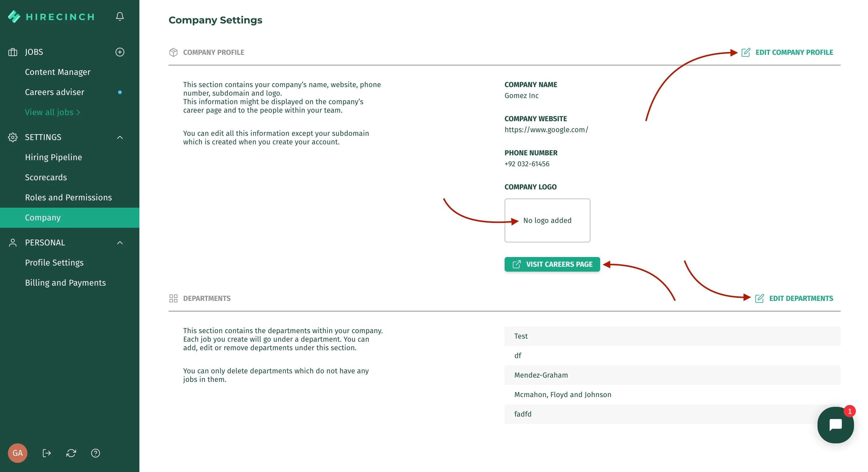
Task: Open Hiring Pipeline settings
Action: (x=54, y=157)
